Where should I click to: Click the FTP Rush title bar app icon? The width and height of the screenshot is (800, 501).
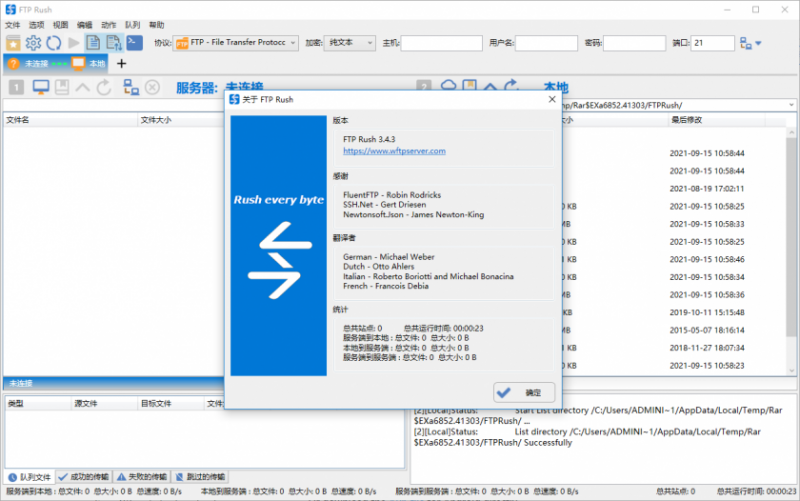[10, 10]
